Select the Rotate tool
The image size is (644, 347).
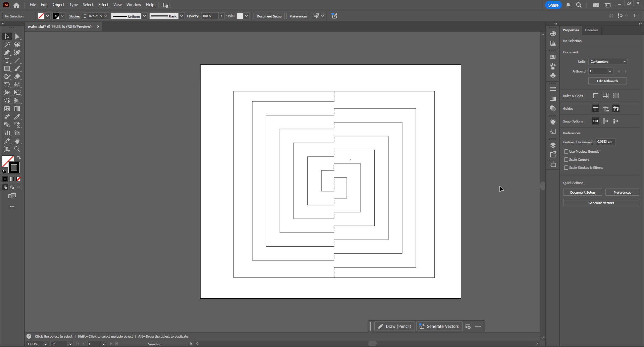tap(7, 85)
